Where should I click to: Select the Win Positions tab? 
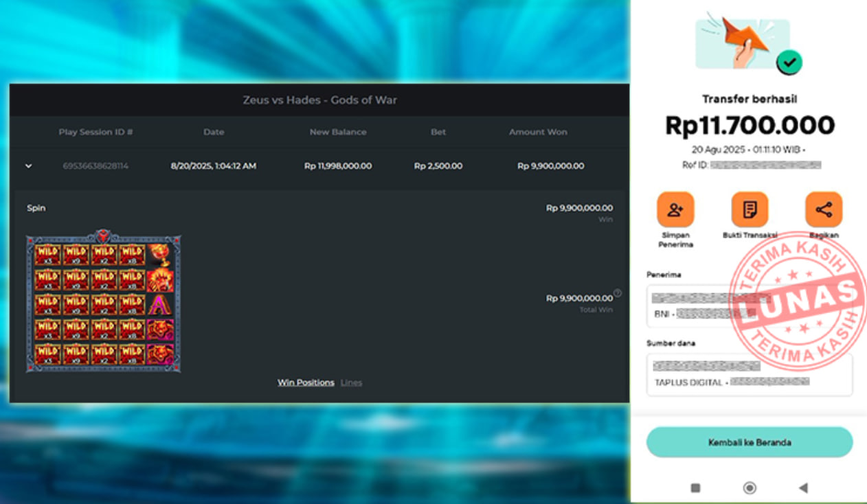tap(306, 382)
